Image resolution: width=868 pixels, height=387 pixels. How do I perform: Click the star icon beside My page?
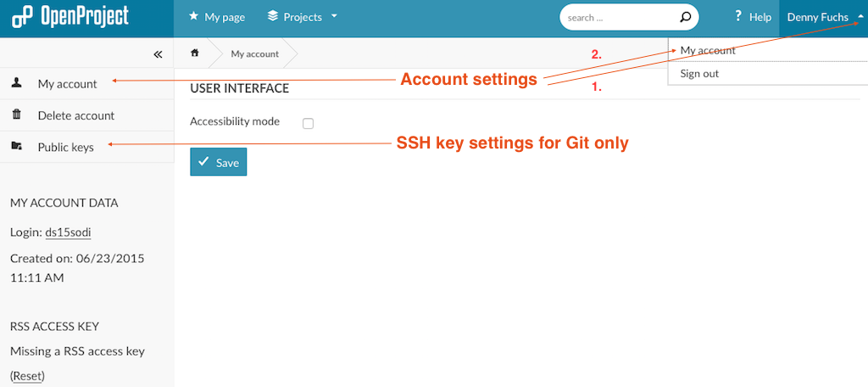[x=193, y=16]
